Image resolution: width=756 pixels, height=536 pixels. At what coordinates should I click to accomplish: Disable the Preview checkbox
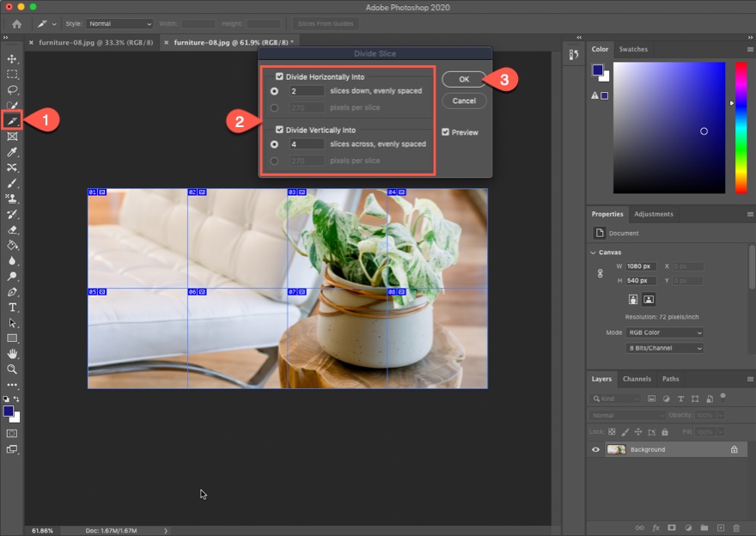tap(445, 132)
